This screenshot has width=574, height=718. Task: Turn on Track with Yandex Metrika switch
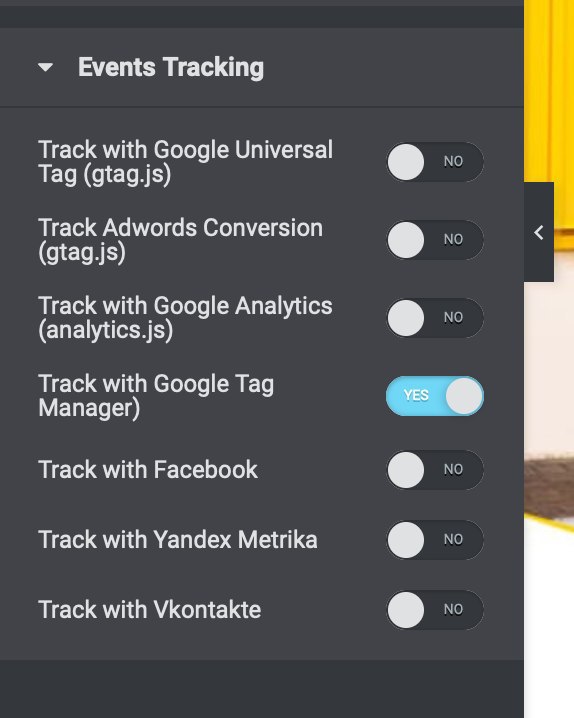[x=435, y=539]
